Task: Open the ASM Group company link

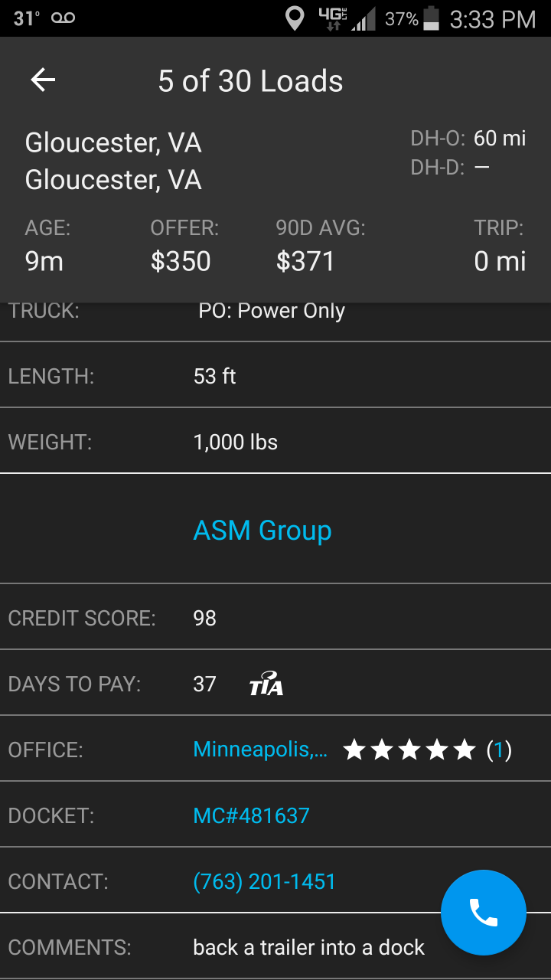Action: click(x=262, y=530)
